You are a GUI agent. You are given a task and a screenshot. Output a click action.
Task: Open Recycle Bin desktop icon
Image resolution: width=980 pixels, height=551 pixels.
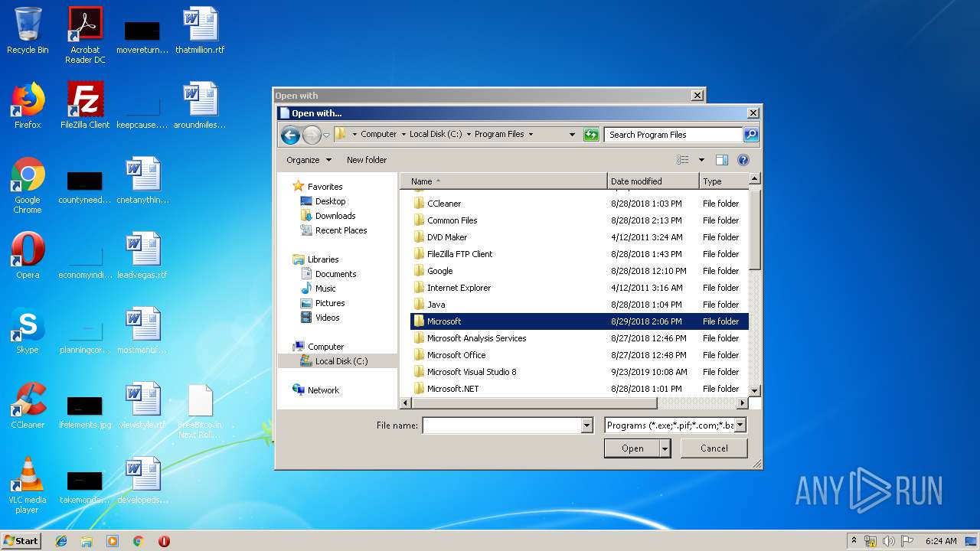click(x=28, y=31)
